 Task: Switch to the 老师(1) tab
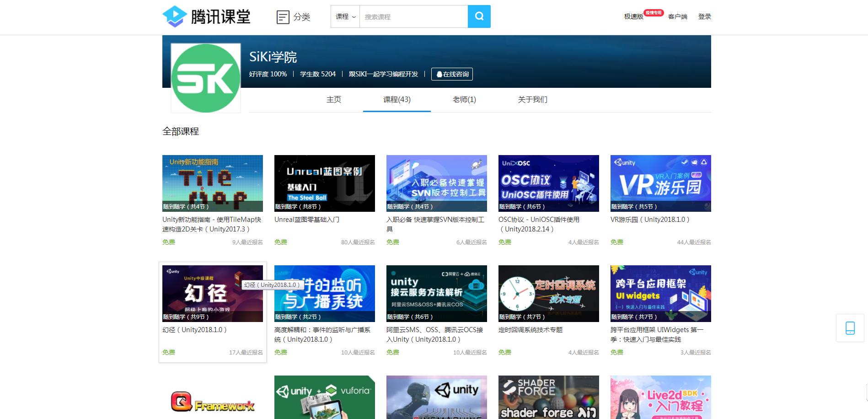[x=464, y=99]
